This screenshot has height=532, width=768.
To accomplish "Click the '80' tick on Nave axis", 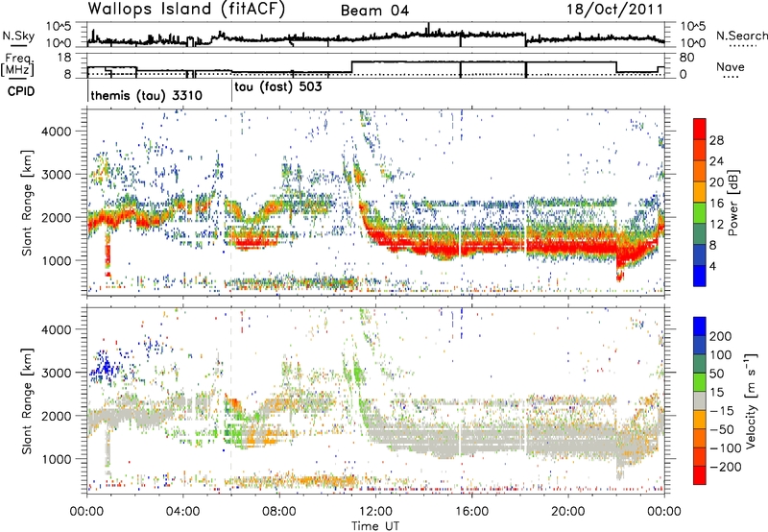I will 686,58.
